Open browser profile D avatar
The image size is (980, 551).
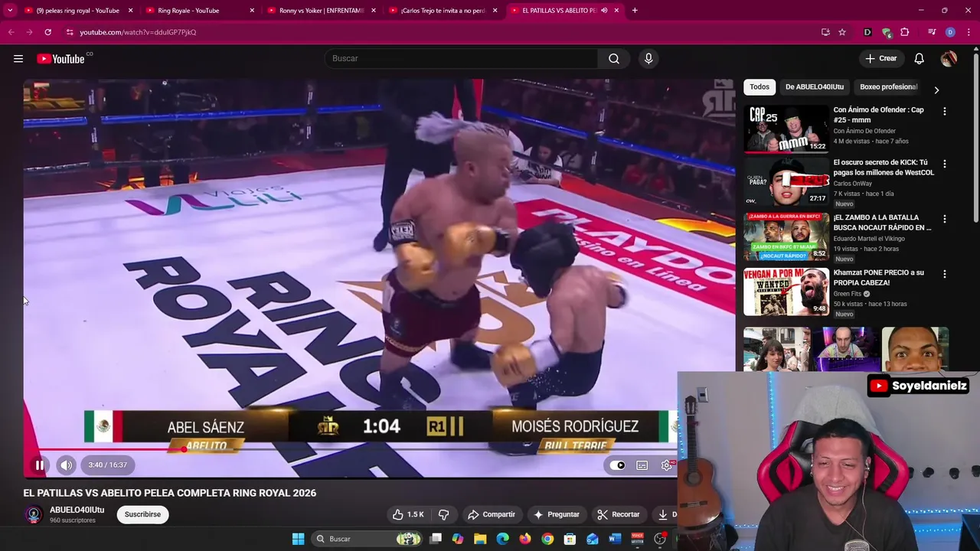(950, 32)
